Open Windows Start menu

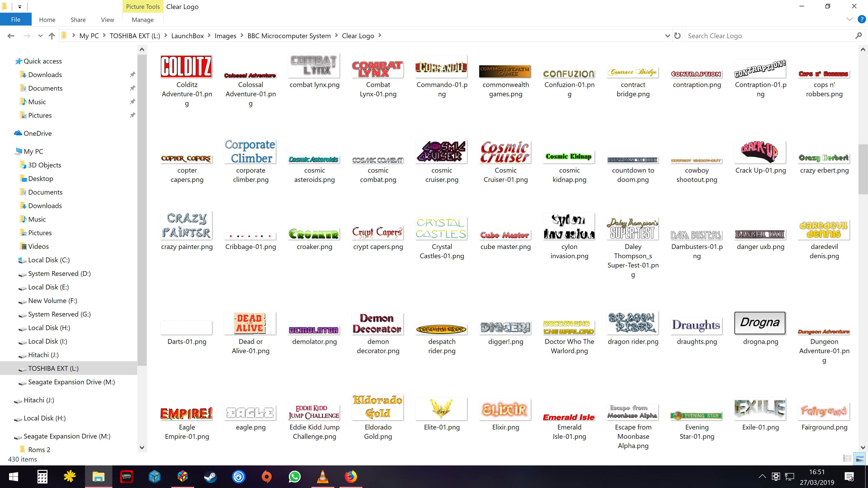click(14, 476)
